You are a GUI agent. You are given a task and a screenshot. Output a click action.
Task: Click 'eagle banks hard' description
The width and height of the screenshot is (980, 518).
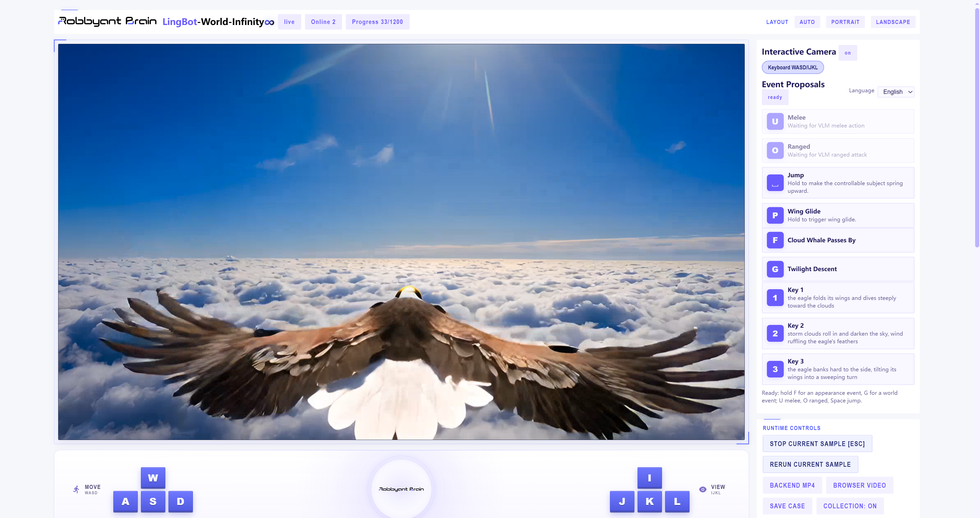[x=841, y=373]
